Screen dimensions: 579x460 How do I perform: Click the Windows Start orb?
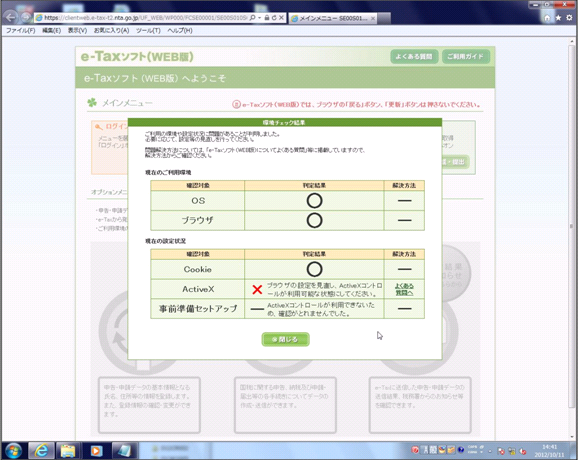13,451
